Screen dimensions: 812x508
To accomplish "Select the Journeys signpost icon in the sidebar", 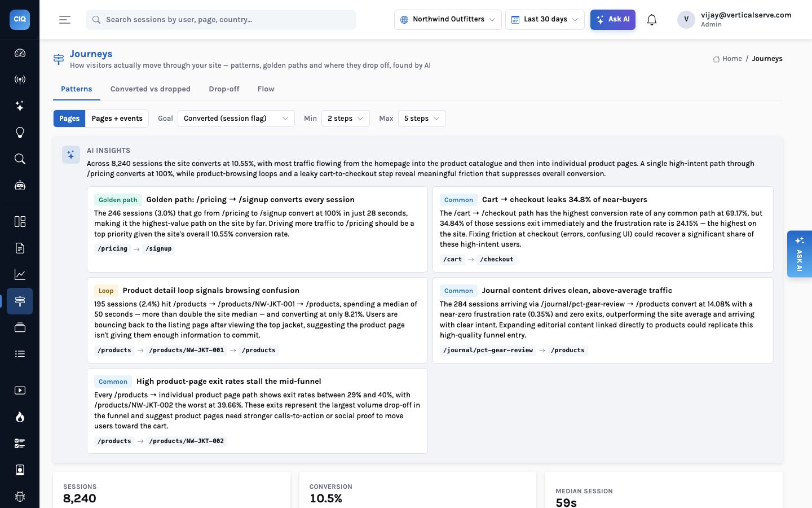I will pyautogui.click(x=20, y=301).
